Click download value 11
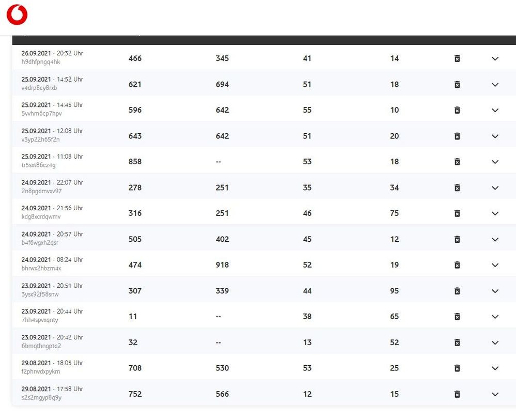 click(x=133, y=317)
